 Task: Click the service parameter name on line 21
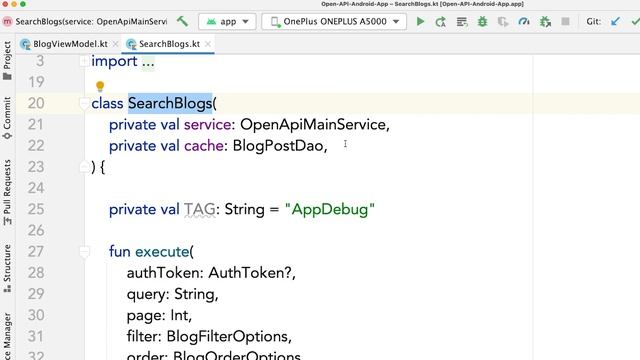click(x=207, y=125)
